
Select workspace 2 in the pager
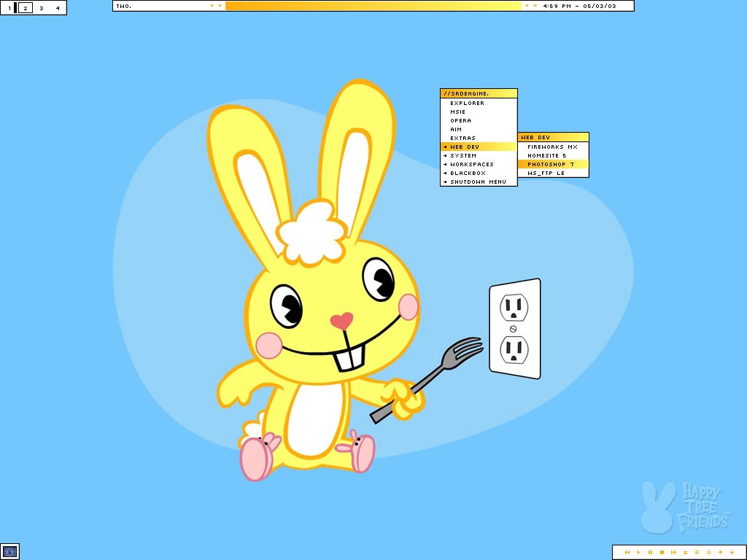tap(26, 8)
